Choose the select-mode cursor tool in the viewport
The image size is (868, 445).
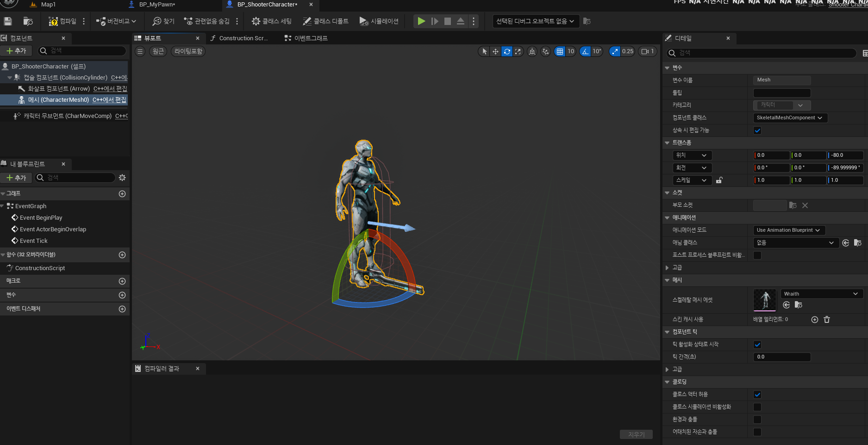click(484, 51)
